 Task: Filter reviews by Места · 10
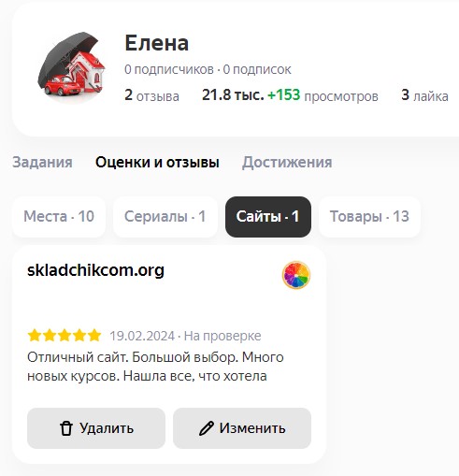pos(59,217)
